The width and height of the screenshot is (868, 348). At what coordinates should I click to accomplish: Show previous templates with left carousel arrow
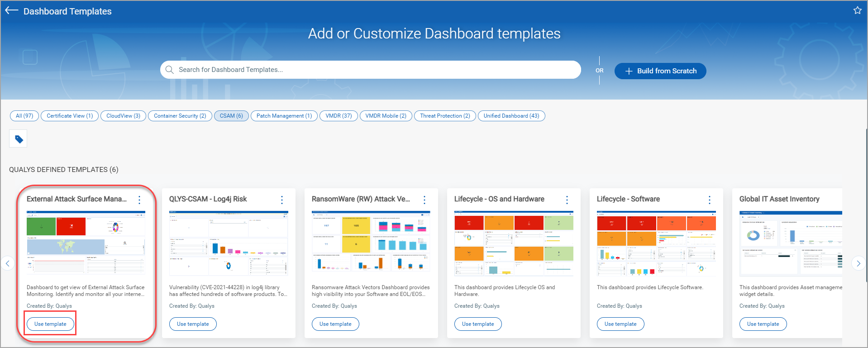(x=8, y=263)
